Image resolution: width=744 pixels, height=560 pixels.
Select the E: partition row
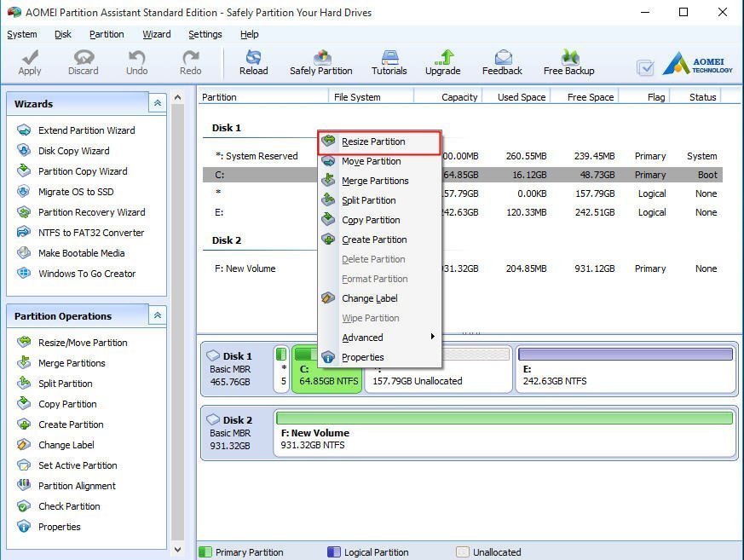pos(462,212)
